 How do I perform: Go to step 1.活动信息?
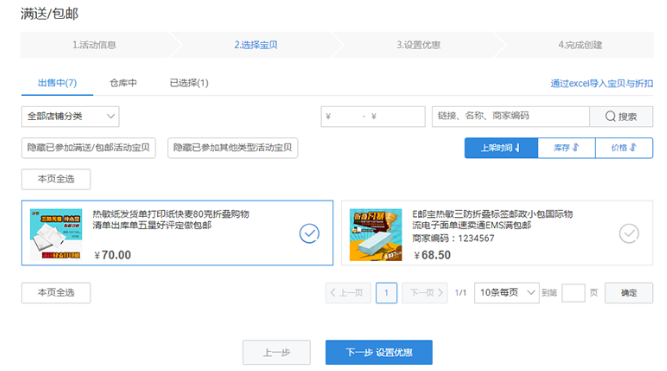pyautogui.click(x=94, y=45)
